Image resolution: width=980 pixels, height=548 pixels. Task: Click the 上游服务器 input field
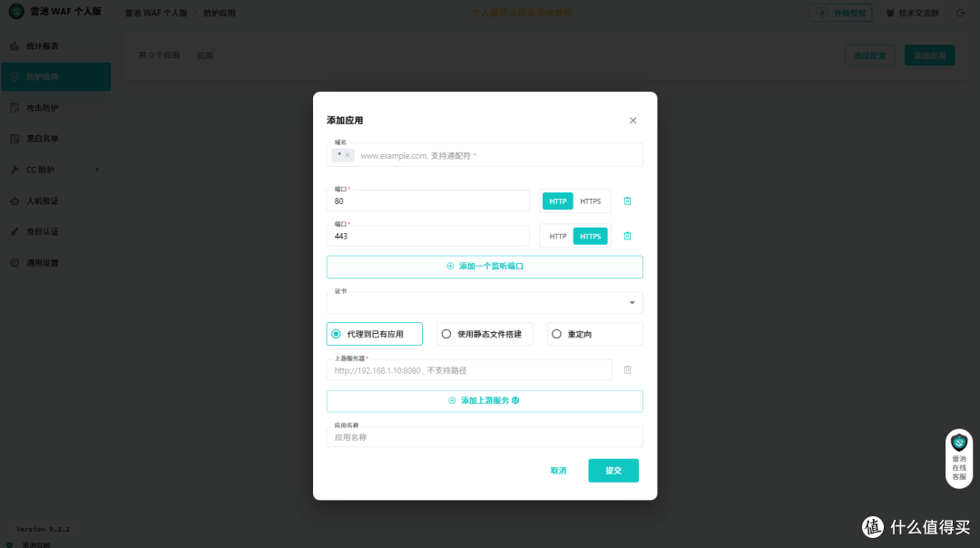click(x=469, y=370)
